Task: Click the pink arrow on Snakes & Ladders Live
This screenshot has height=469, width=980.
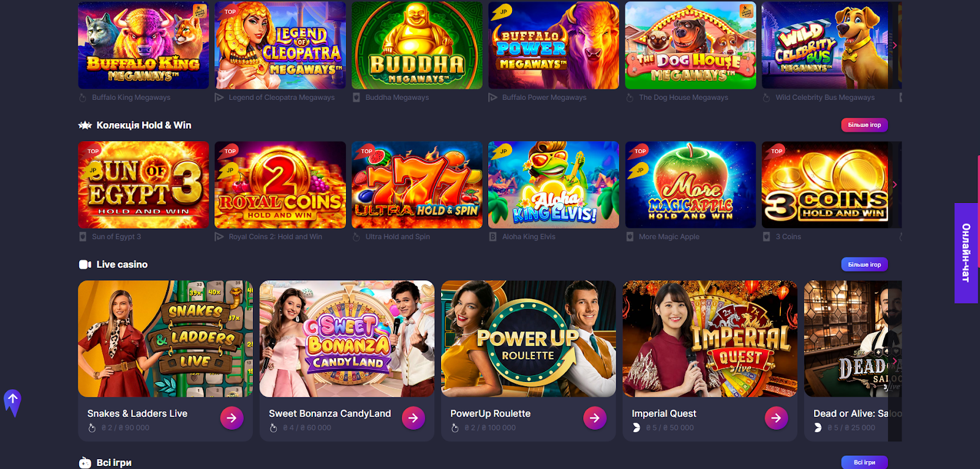Action: [x=232, y=418]
